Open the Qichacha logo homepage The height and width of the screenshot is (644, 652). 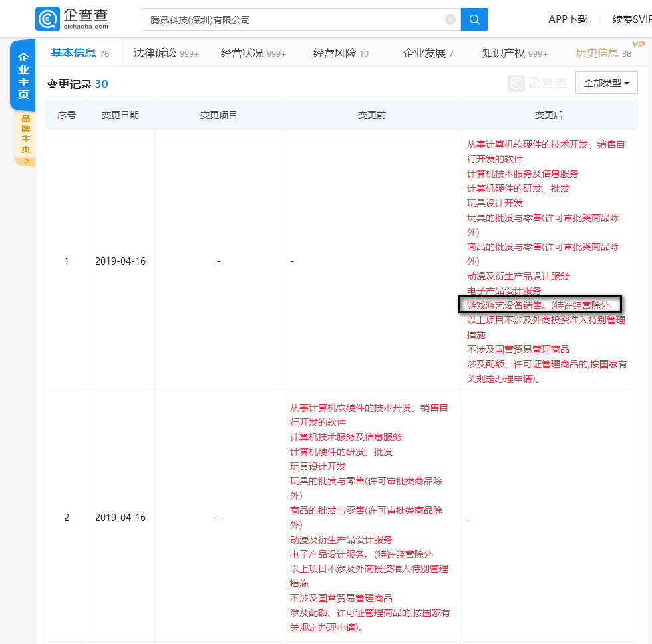(x=72, y=19)
